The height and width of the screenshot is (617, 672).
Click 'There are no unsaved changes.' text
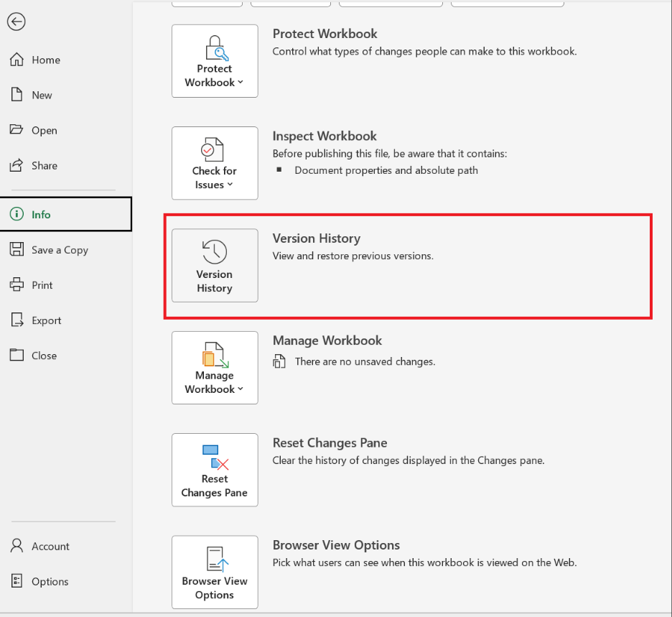click(365, 361)
